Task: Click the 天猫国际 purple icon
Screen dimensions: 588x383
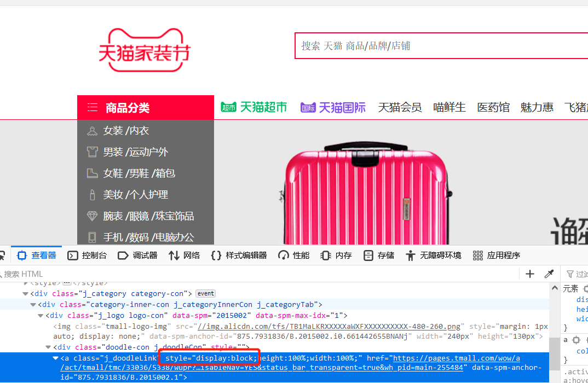Action: 308,108
